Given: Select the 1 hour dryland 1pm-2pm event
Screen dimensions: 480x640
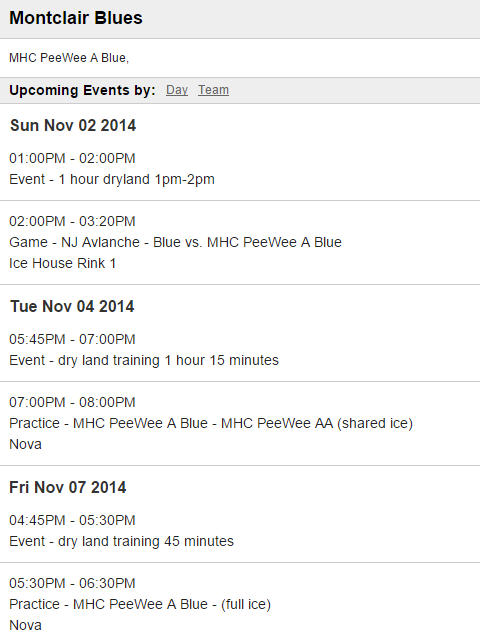Looking at the screenshot, I should (x=112, y=179).
